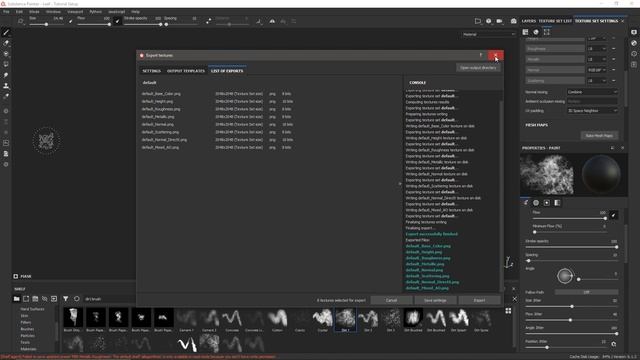The height and width of the screenshot is (360, 640).
Task: Open the Window menu
Action: 53,12
